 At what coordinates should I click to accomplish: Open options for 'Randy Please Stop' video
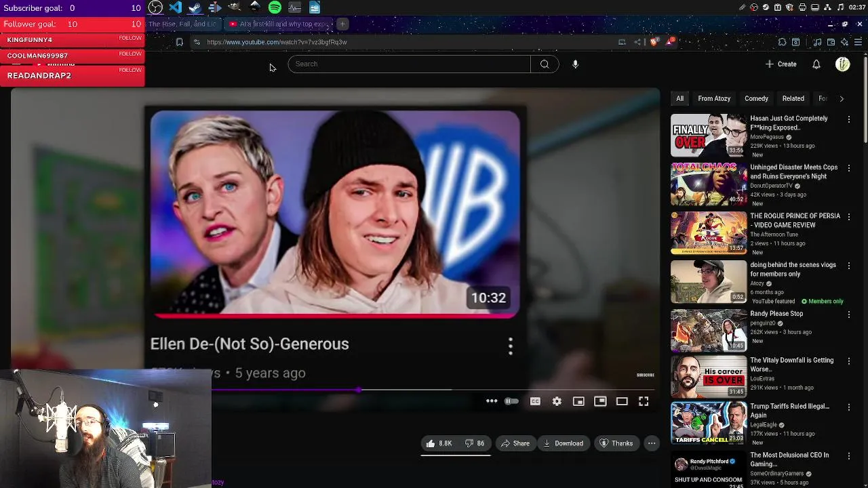[849, 314]
